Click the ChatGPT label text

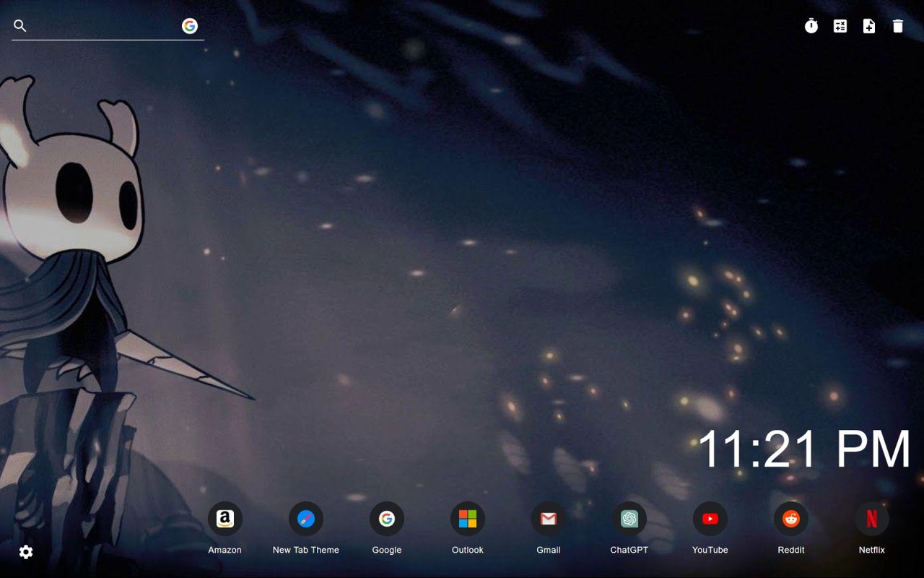tap(629, 550)
